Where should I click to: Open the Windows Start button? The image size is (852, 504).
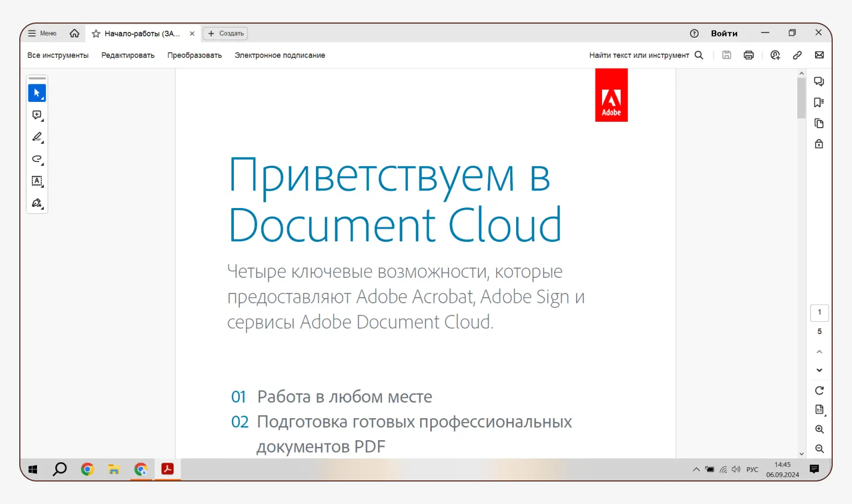[x=33, y=470]
